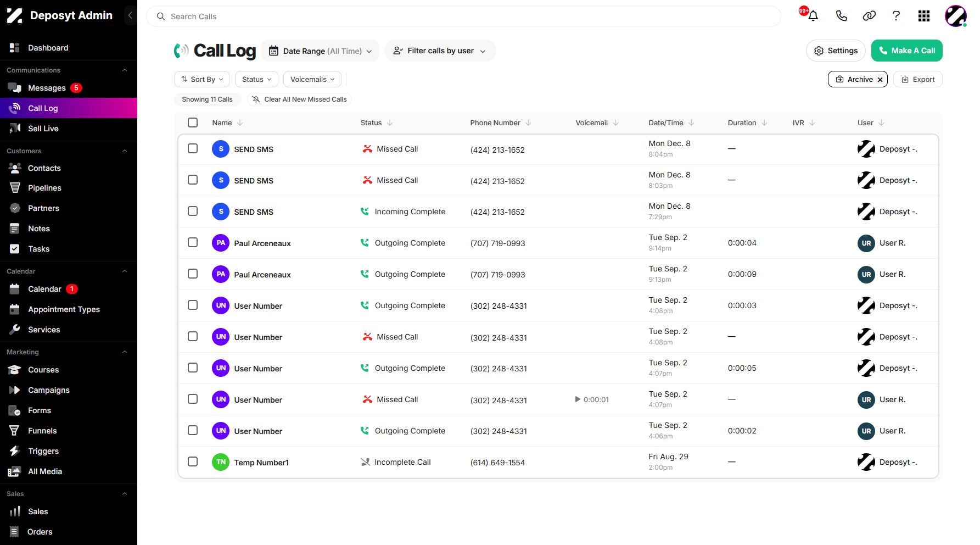Sort by Phone Number column arrow
980x545 pixels.
pyautogui.click(x=528, y=123)
